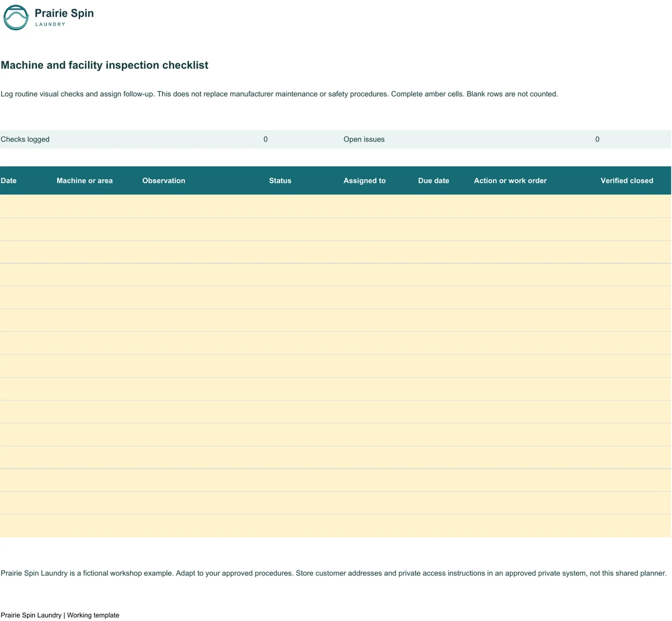Select the fictional workshop example disclaimer text
The image size is (672, 621).
(x=334, y=573)
